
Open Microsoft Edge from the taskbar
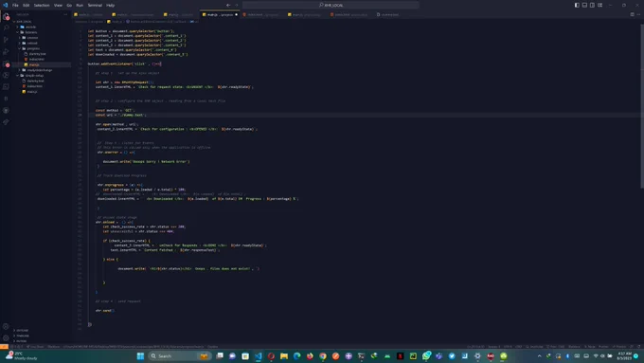pyautogui.click(x=296, y=356)
